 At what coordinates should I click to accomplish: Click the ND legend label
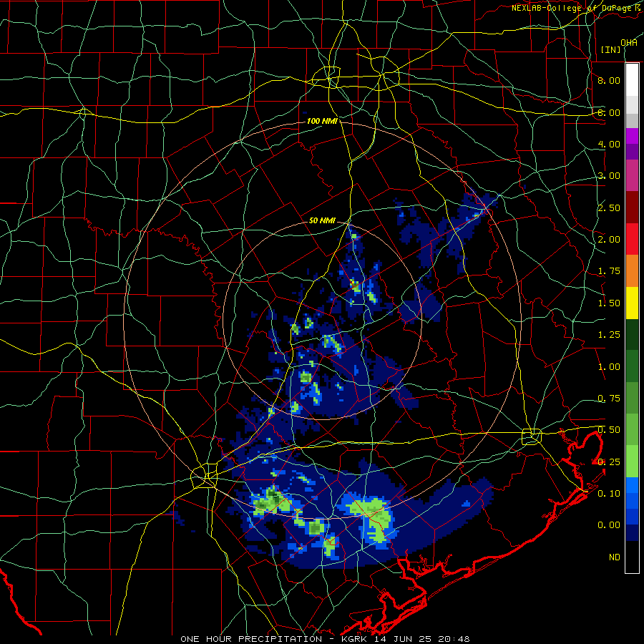pos(615,557)
